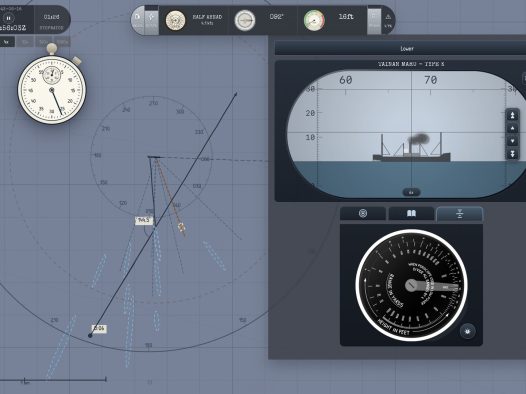526x394 pixels.
Task: Click the ship name header text
Action: tap(411, 64)
